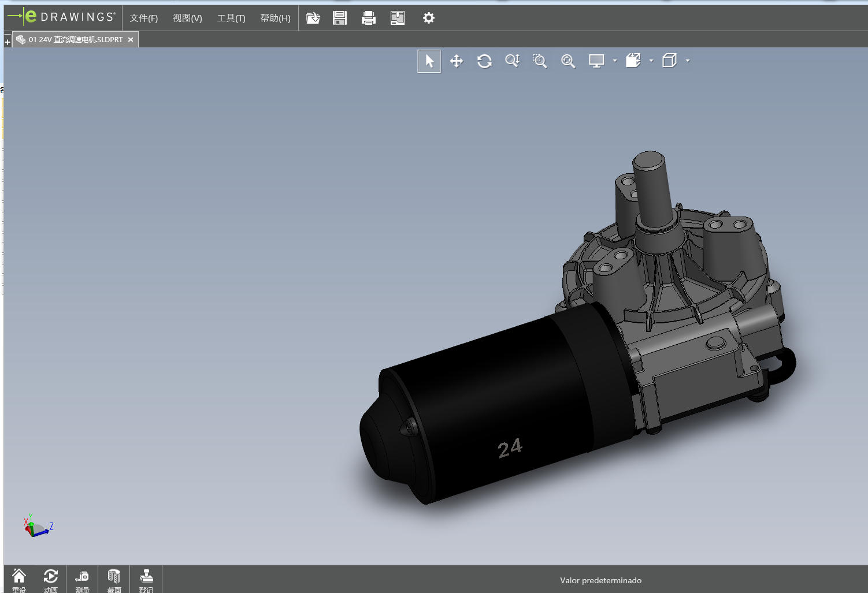Open the 视图(V) menu
Screen dimensions: 868x593
187,18
